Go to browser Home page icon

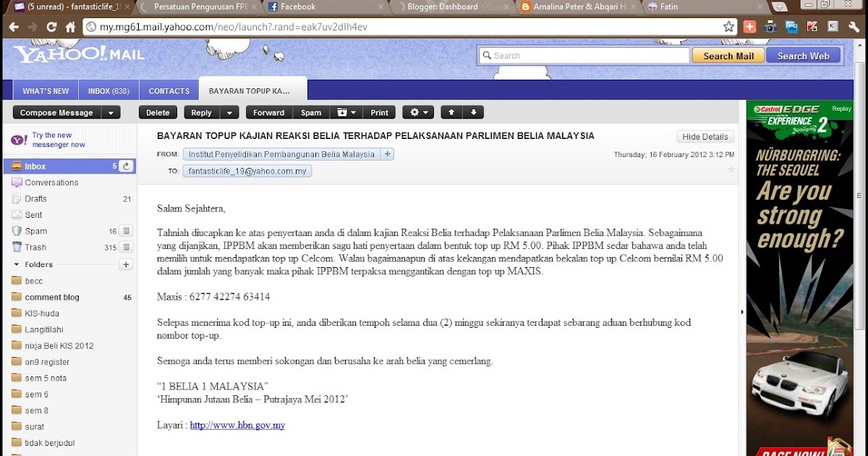70,27
